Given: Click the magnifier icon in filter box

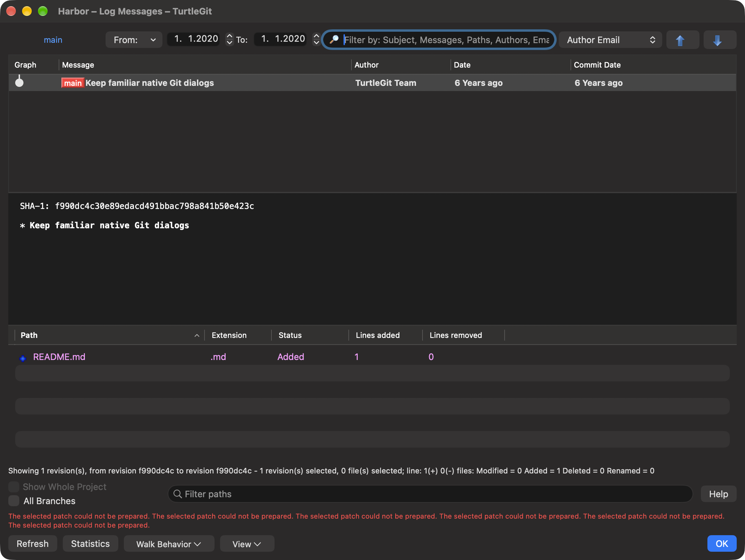Looking at the screenshot, I should [334, 40].
